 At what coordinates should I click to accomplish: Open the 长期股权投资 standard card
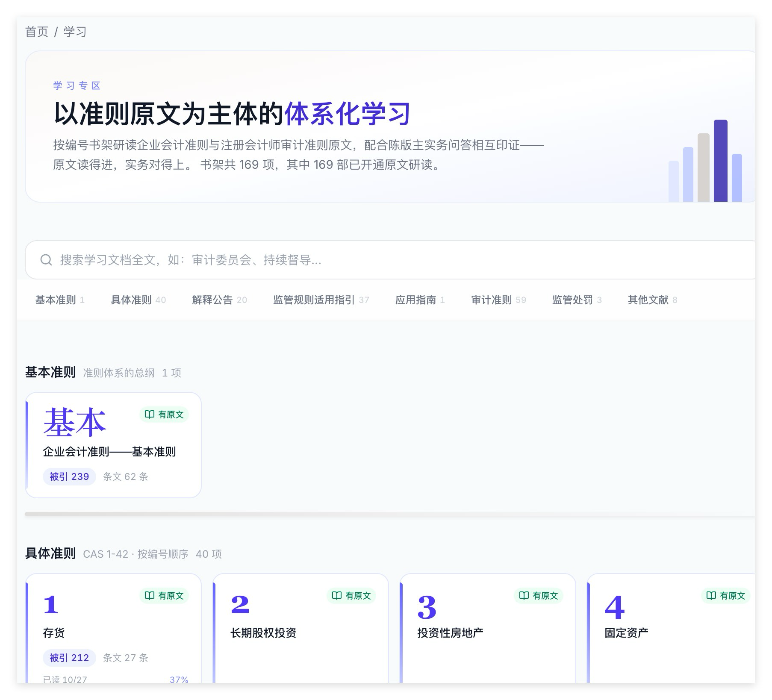[301, 628]
